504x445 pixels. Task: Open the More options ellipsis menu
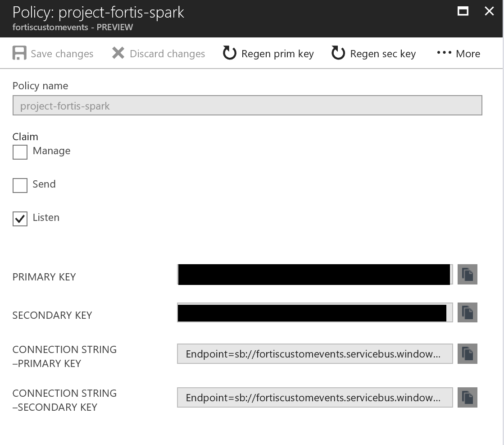coord(459,53)
